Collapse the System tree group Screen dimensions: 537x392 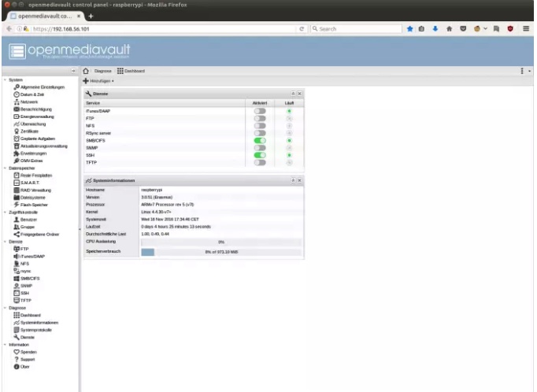[x=6, y=80]
